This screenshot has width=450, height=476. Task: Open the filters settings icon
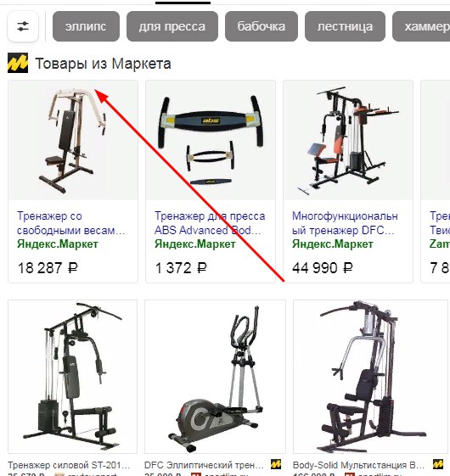click(x=23, y=26)
